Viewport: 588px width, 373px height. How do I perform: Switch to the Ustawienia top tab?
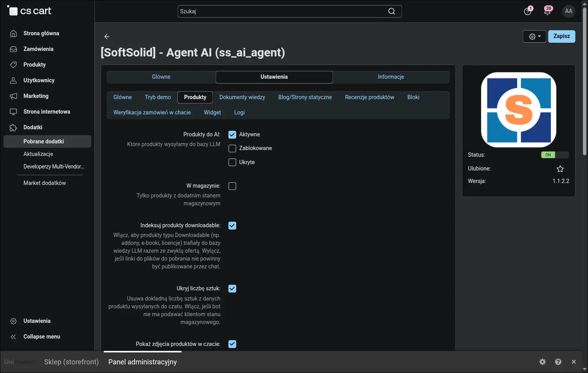[274, 77]
